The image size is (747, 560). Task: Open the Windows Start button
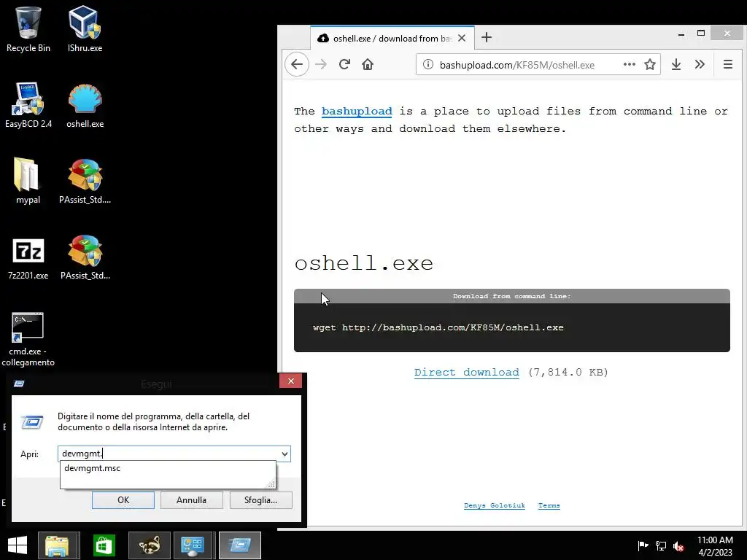point(18,545)
